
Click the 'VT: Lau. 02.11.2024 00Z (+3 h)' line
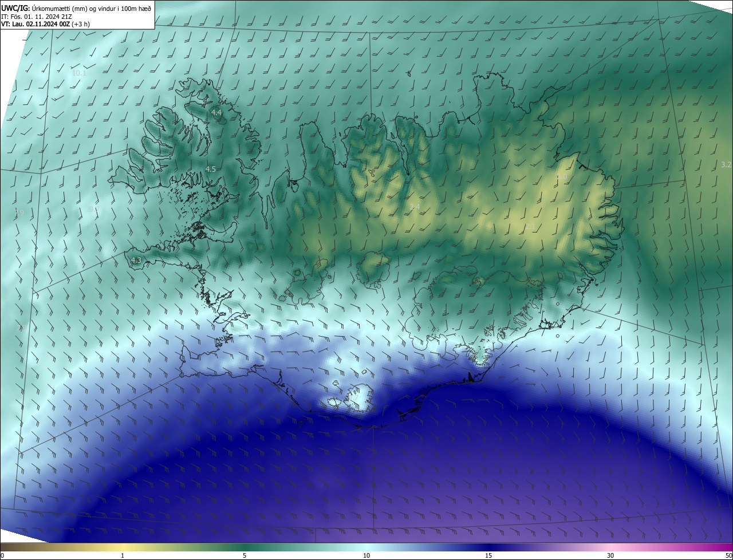pos(45,24)
